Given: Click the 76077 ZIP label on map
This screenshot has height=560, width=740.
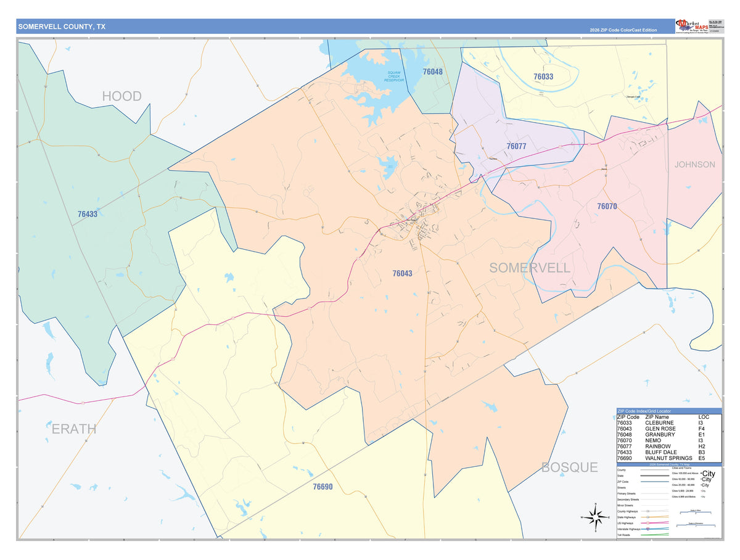Looking at the screenshot, I should point(516,146).
